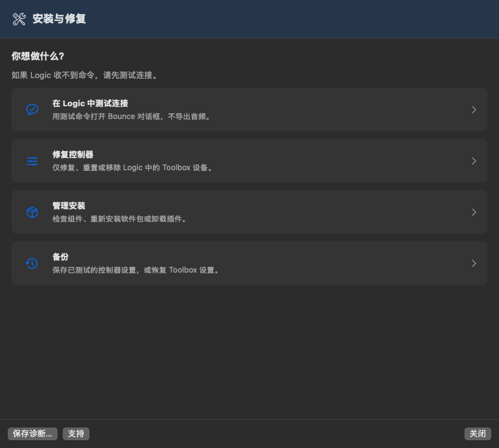The width and height of the screenshot is (499, 448).
Task: Expand the 修复控制器 row chevron
Action: [474, 161]
